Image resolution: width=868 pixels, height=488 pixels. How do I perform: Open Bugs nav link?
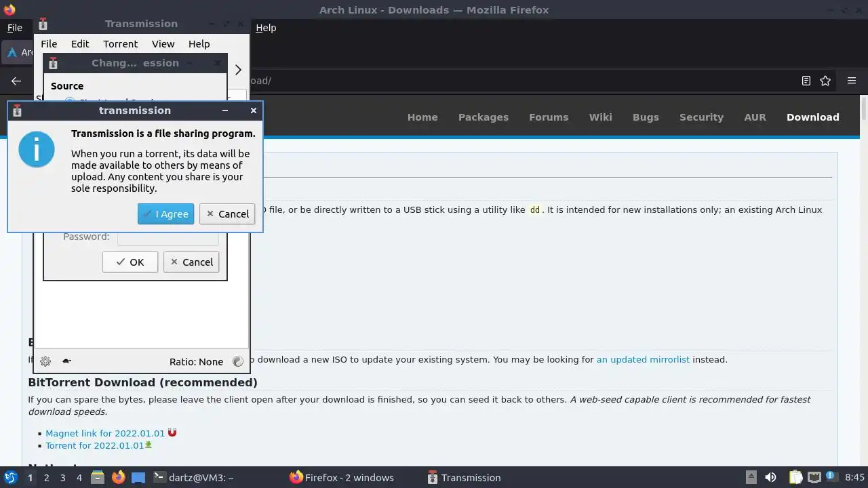pos(646,117)
